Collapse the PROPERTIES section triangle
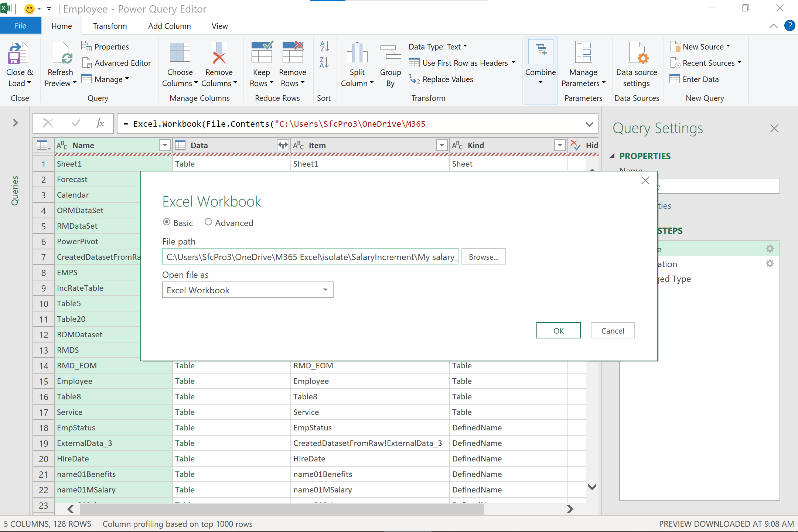 click(x=612, y=156)
